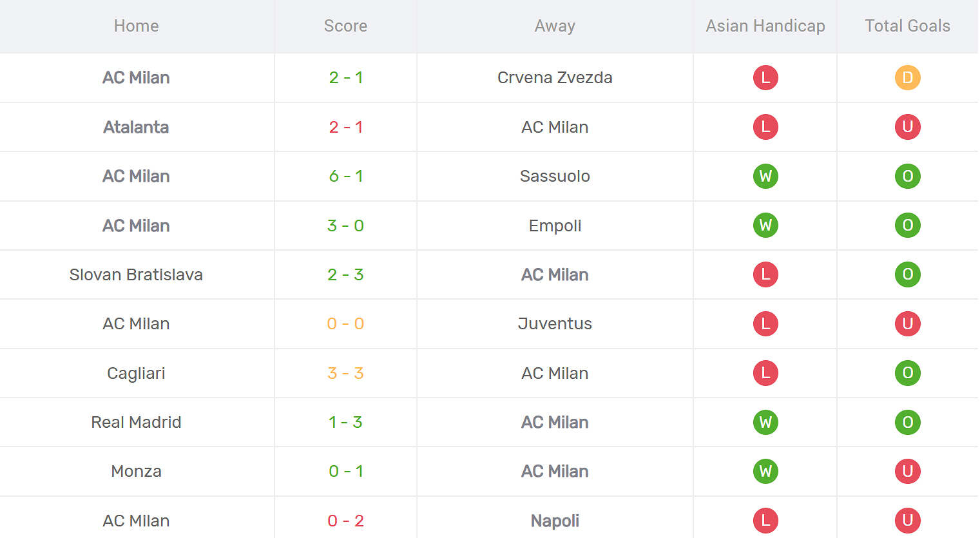This screenshot has height=538, width=980.
Task: Open the Crvena Zvezda team link
Action: pos(555,78)
